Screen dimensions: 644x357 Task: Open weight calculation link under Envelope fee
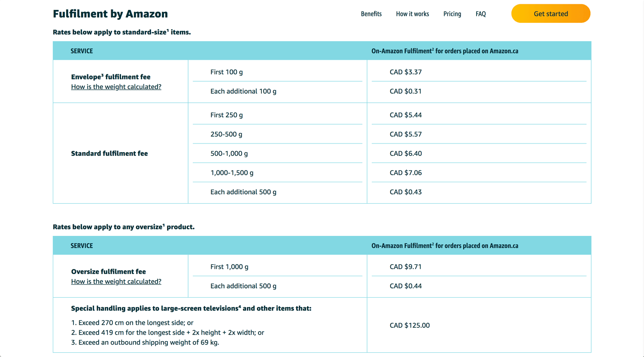coord(116,87)
